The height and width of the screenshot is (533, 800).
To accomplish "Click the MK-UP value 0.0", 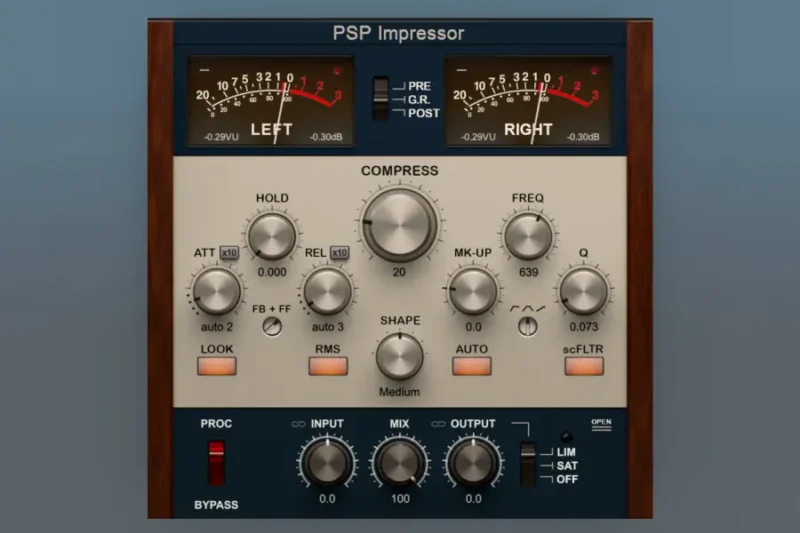I will 473,327.
